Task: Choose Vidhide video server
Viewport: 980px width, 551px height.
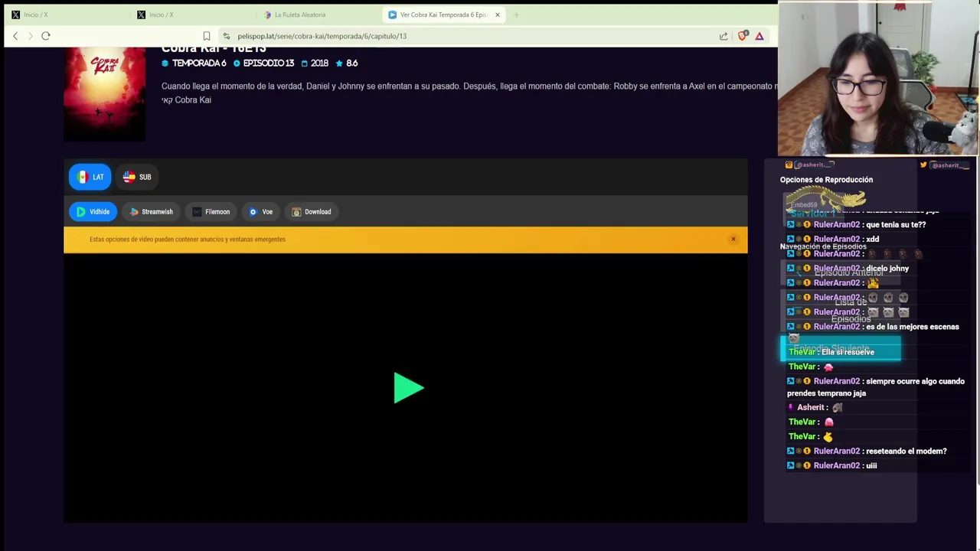Action: 93,212
